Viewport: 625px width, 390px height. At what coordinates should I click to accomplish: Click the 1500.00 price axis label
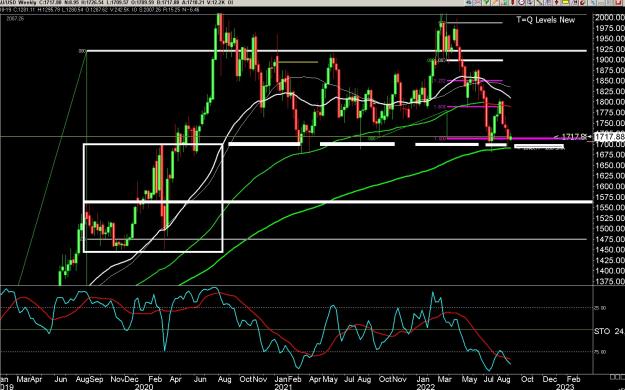(609, 228)
